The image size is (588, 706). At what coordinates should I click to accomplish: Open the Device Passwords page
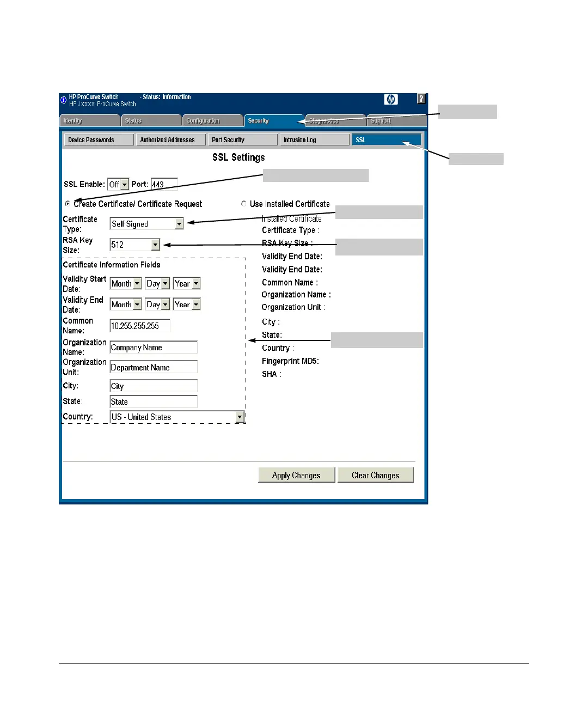coord(99,140)
